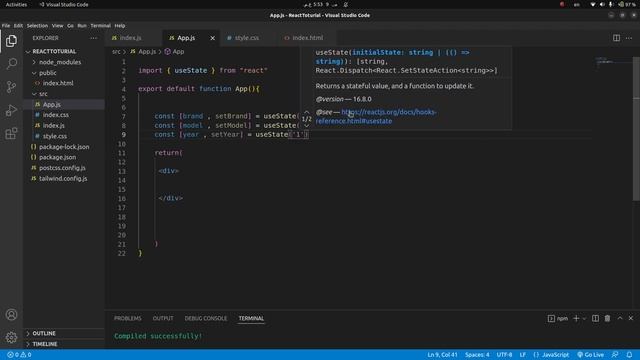This screenshot has height=360, width=640.
Task: Open index.js file in explorer
Action: (53, 126)
